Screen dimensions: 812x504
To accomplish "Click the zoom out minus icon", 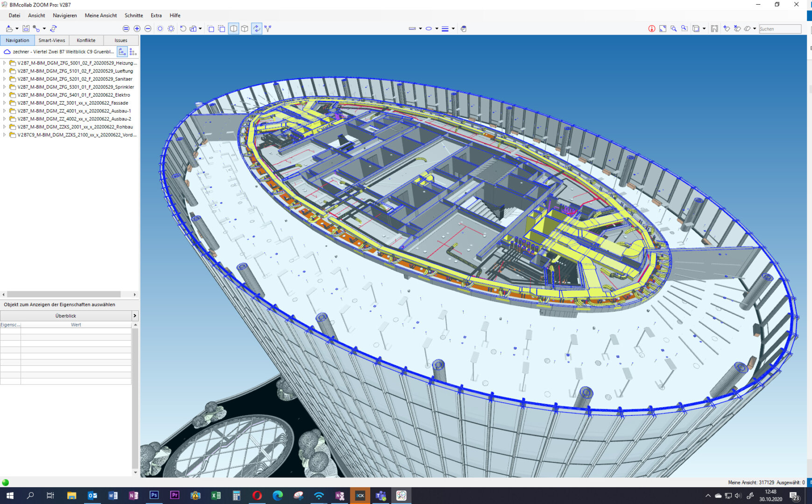I will click(x=148, y=28).
